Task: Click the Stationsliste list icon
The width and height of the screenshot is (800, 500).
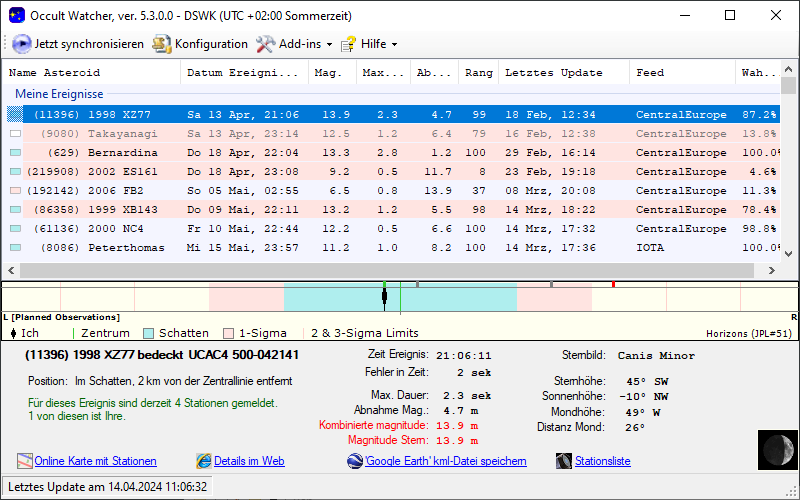Action: click(x=565, y=461)
